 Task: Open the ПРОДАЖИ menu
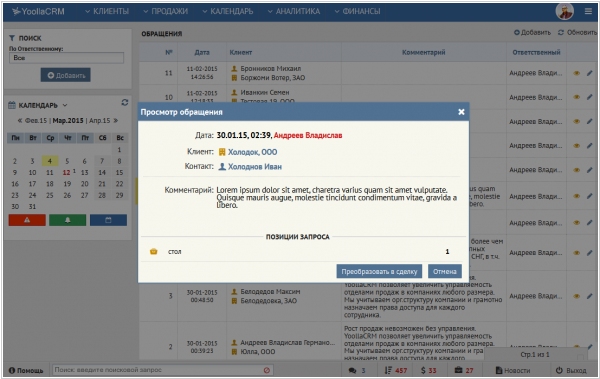tap(165, 11)
